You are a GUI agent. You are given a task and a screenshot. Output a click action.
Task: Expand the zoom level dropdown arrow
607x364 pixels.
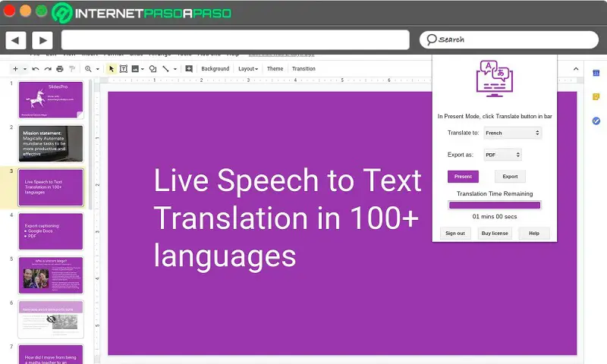(98, 69)
